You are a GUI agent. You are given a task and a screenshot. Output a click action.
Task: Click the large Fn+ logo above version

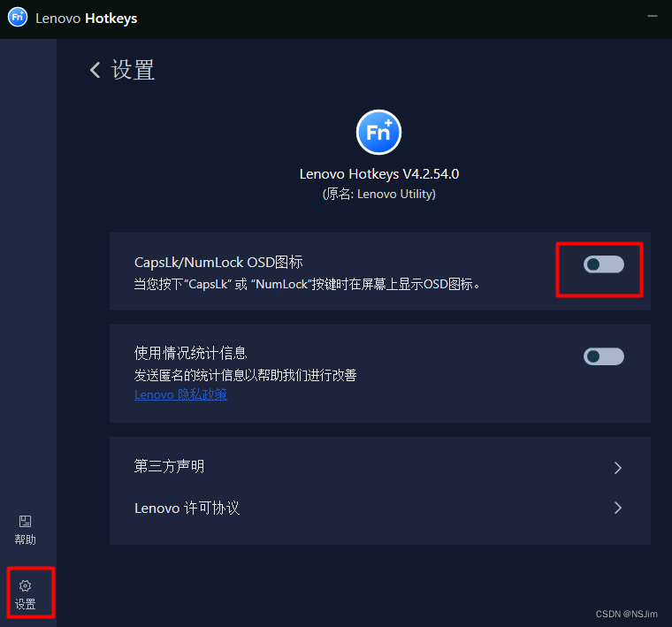[x=378, y=132]
